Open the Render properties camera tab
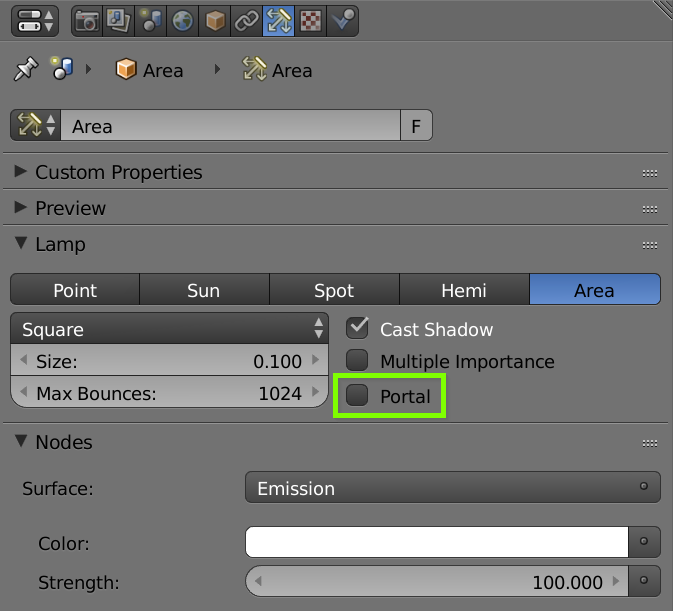The image size is (673, 611). click(87, 21)
